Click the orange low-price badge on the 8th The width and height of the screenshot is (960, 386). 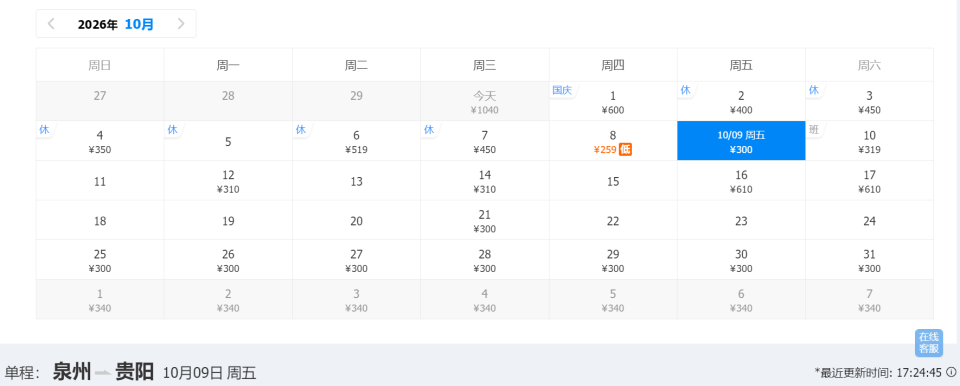click(625, 149)
